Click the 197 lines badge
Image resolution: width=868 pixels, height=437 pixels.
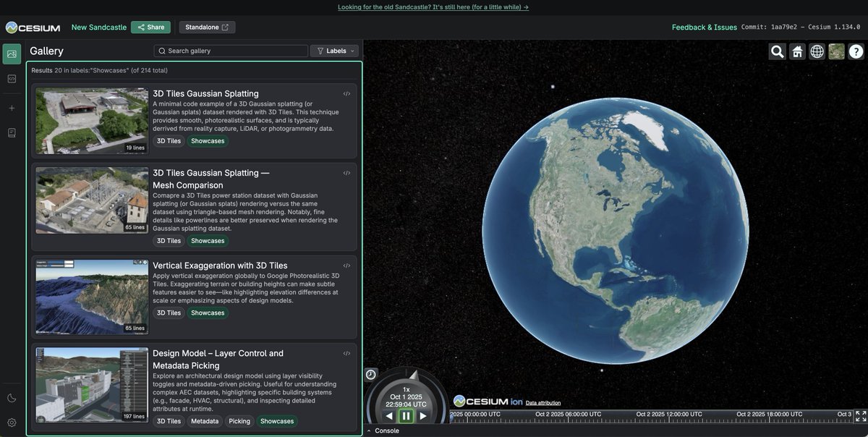(x=135, y=417)
